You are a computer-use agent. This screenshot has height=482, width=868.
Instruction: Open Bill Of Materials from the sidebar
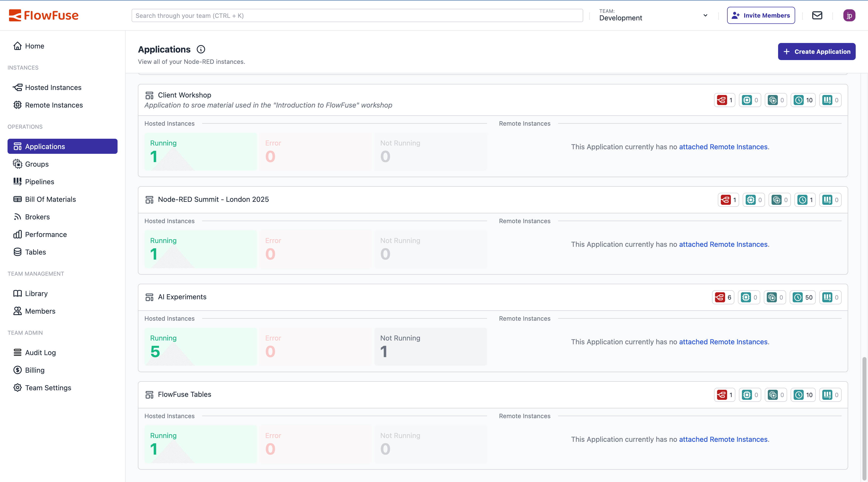pyautogui.click(x=50, y=199)
